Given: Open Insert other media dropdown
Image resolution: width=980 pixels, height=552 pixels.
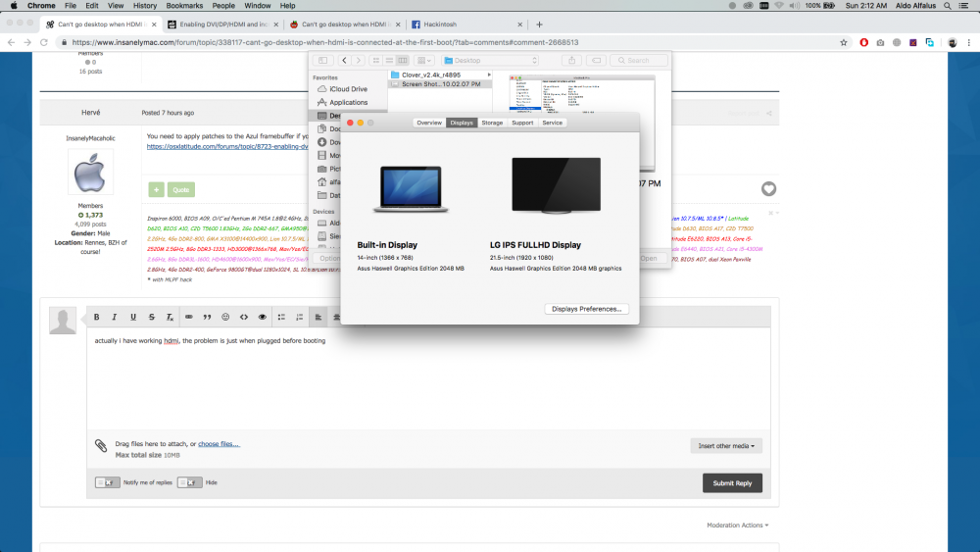Looking at the screenshot, I should [x=726, y=446].
